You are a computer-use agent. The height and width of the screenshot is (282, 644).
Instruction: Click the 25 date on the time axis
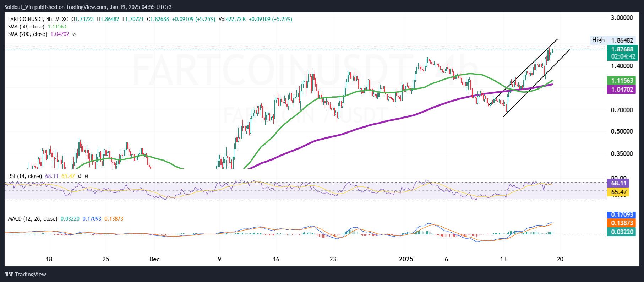tap(106, 259)
